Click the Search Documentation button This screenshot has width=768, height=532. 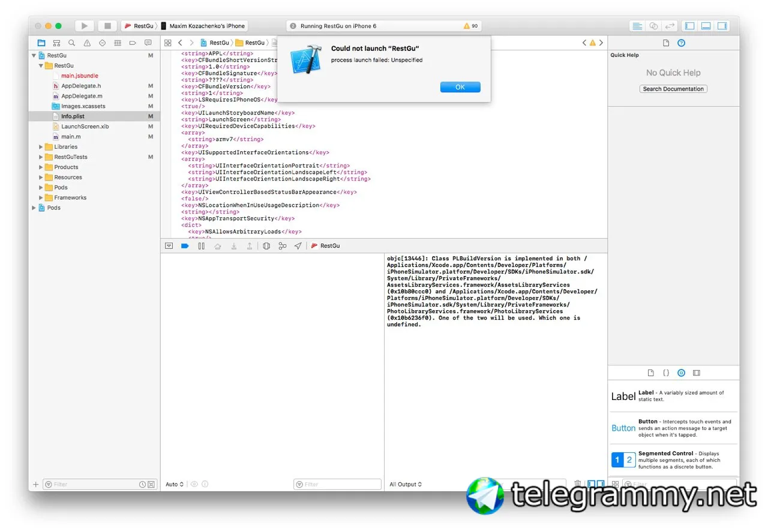click(673, 89)
